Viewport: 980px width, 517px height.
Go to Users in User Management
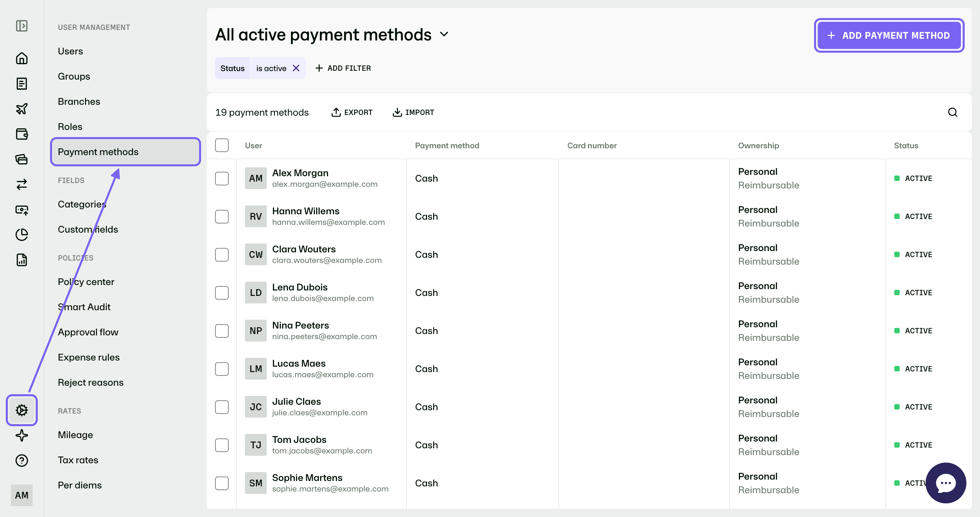[70, 51]
